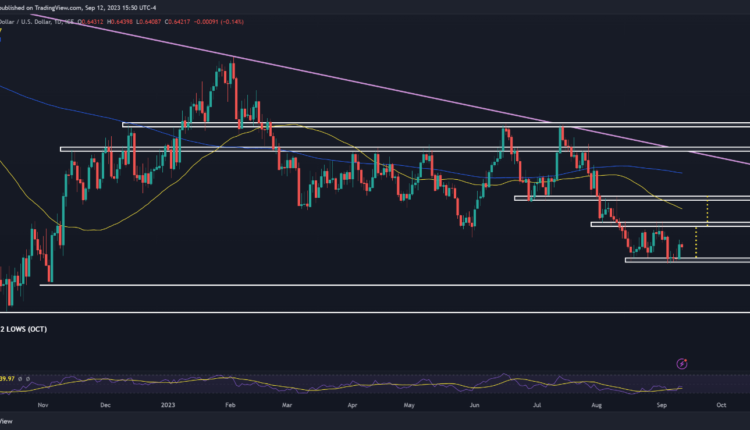Click the purple circular icon above the RSI panel
Image resolution: width=750 pixels, height=430 pixels.
click(682, 364)
